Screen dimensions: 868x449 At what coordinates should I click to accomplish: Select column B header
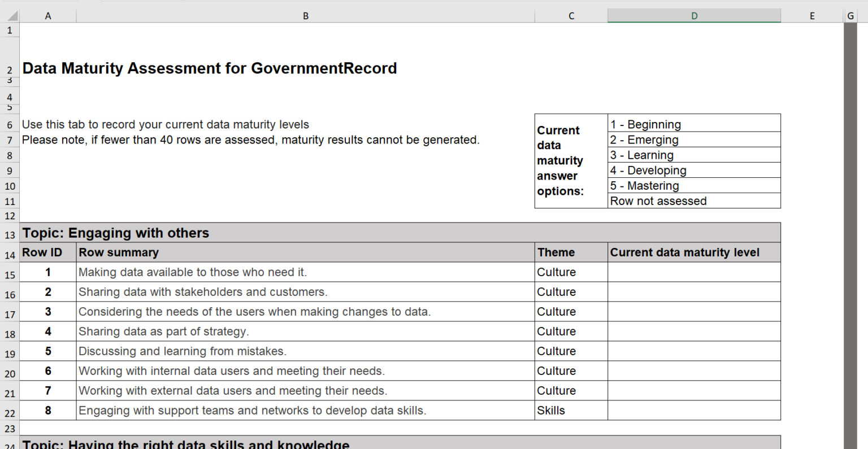pyautogui.click(x=305, y=15)
